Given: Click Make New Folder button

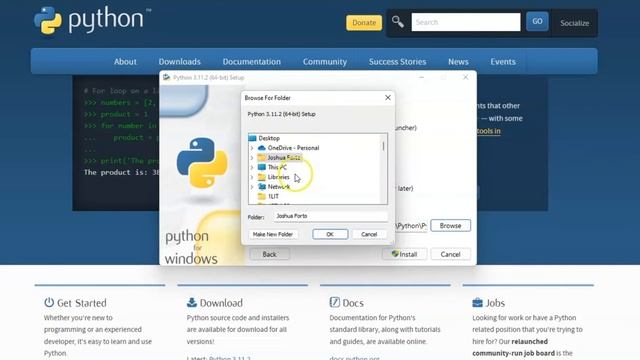Looking at the screenshot, I should click(x=273, y=234).
